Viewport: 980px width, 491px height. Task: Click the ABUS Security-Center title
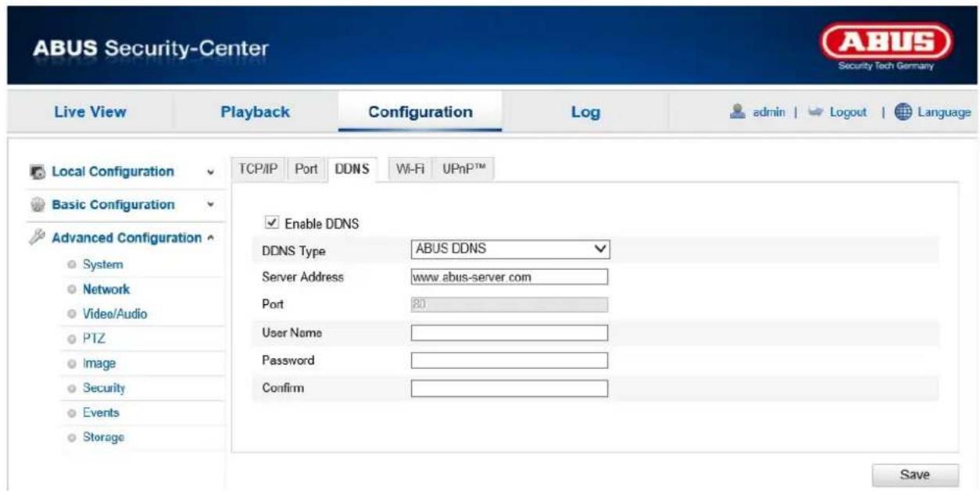(x=151, y=48)
